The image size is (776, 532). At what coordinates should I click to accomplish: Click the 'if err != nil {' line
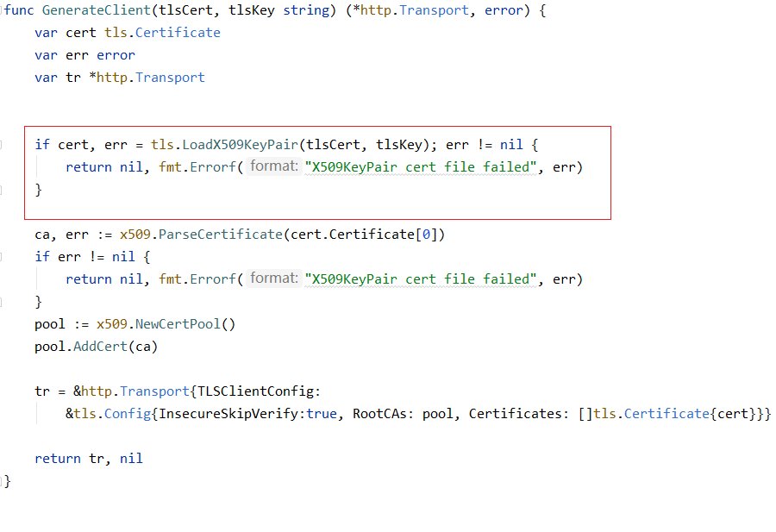point(92,257)
